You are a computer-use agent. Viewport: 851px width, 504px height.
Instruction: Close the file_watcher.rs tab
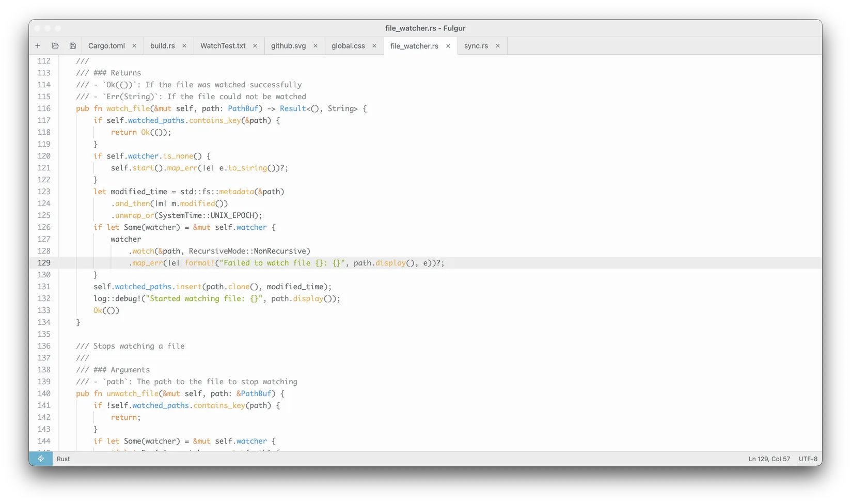point(448,46)
